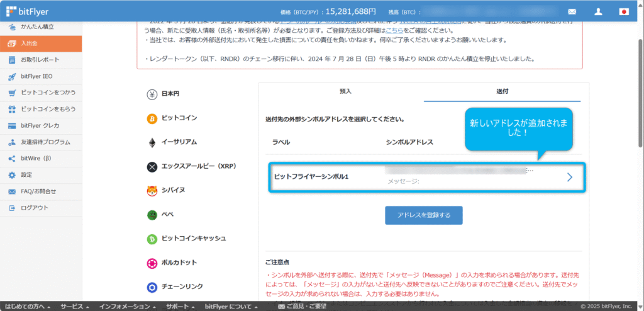The width and height of the screenshot is (644, 311).
Task: Click the 友達招待プログラム people icon
Action: (13, 142)
